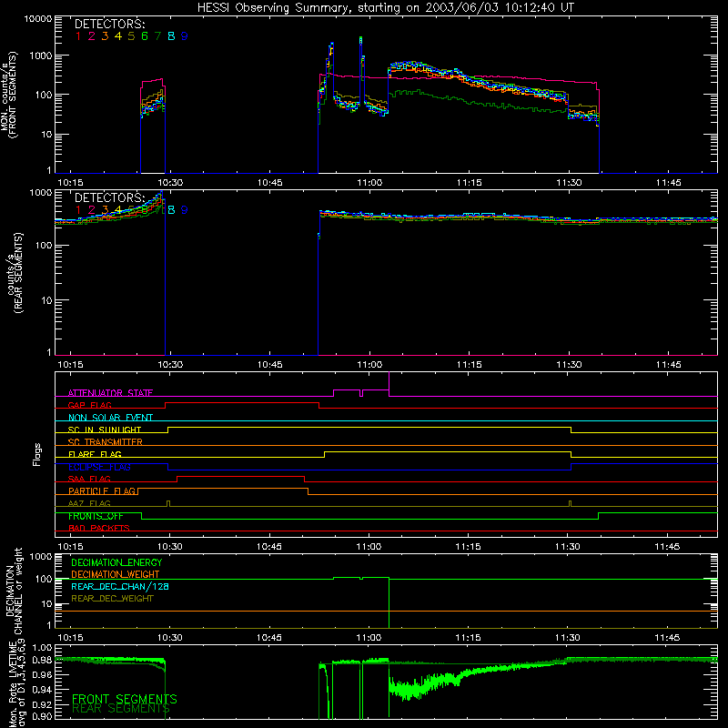Viewport: 728px width, 728px height.
Task: Click the 11:15 time tick under the Flags panel
Action: (x=468, y=547)
